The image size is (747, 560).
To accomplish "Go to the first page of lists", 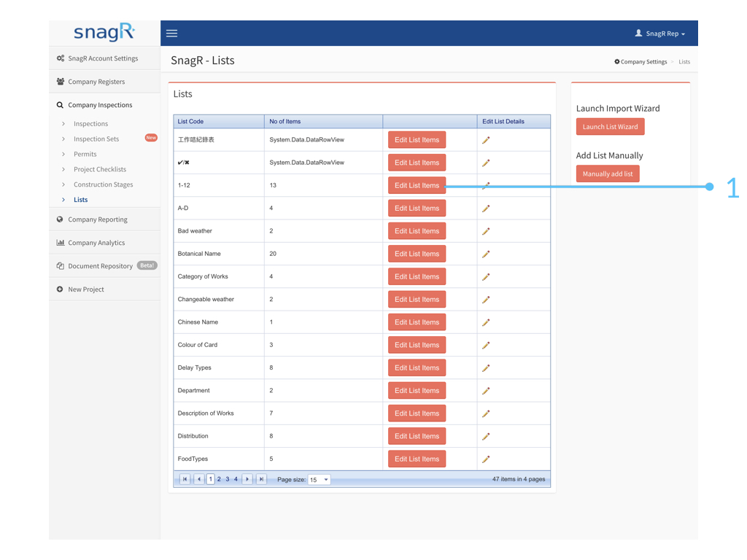I will (x=185, y=480).
